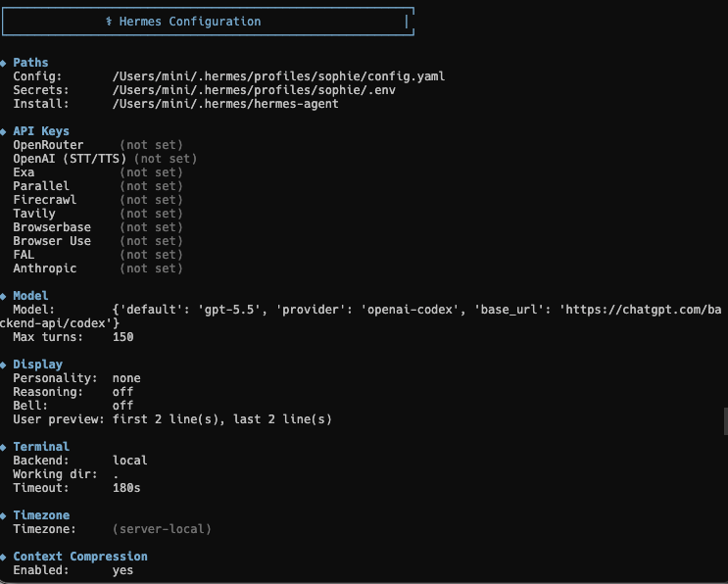Click the Hermes Configuration title text
728x584 pixels.
click(190, 22)
